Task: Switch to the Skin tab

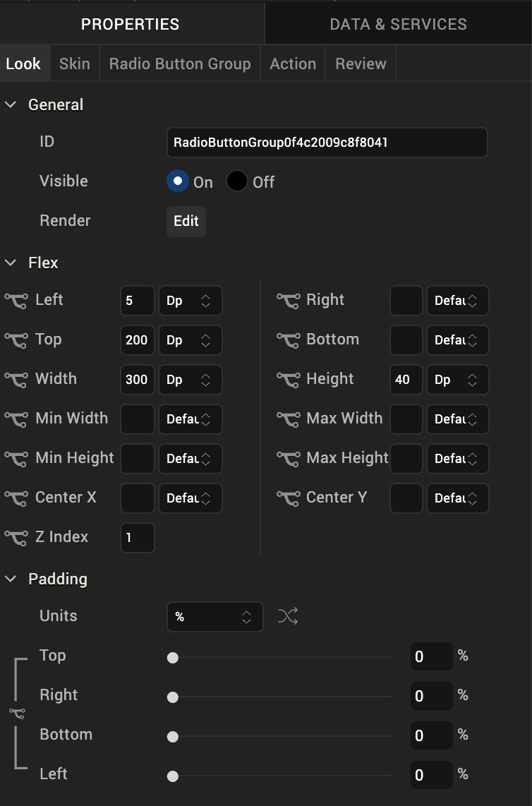Action: (x=74, y=64)
